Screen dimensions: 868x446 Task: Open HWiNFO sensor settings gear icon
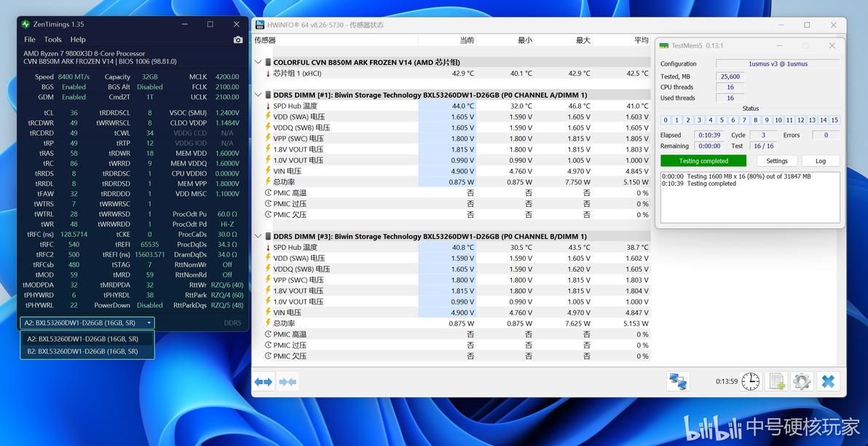[802, 381]
